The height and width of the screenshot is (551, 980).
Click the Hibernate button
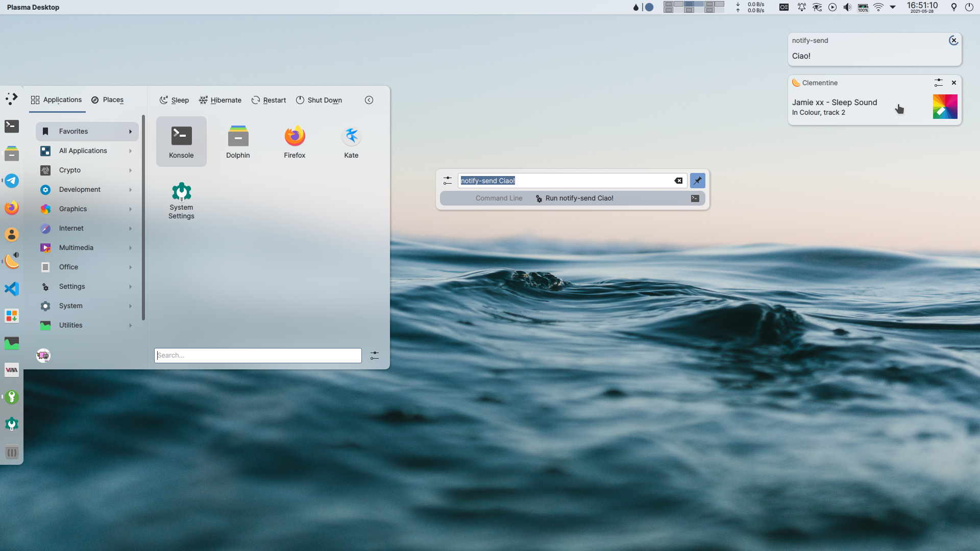coord(220,100)
